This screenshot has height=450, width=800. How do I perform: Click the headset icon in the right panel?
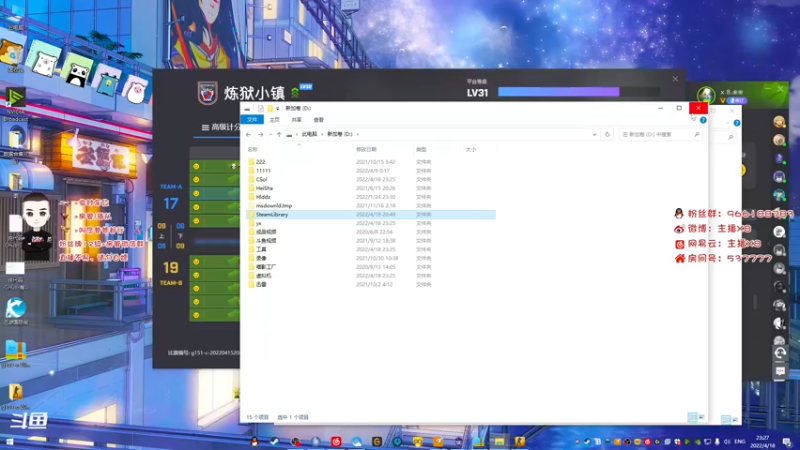[780, 353]
